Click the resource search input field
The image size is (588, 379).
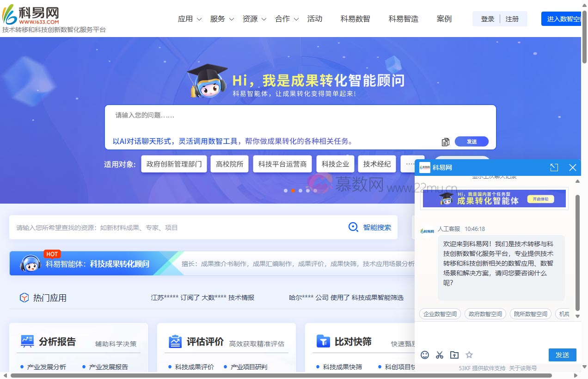139,227
